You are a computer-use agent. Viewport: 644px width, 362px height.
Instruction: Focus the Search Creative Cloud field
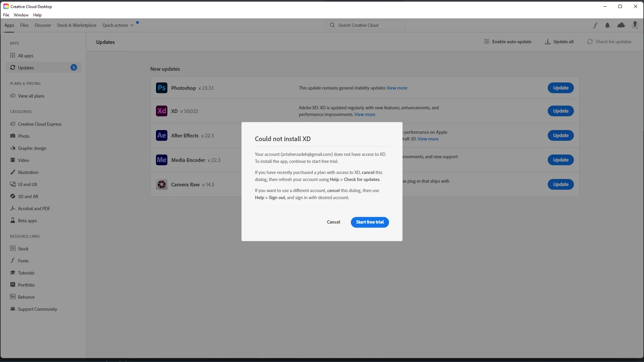(x=369, y=25)
